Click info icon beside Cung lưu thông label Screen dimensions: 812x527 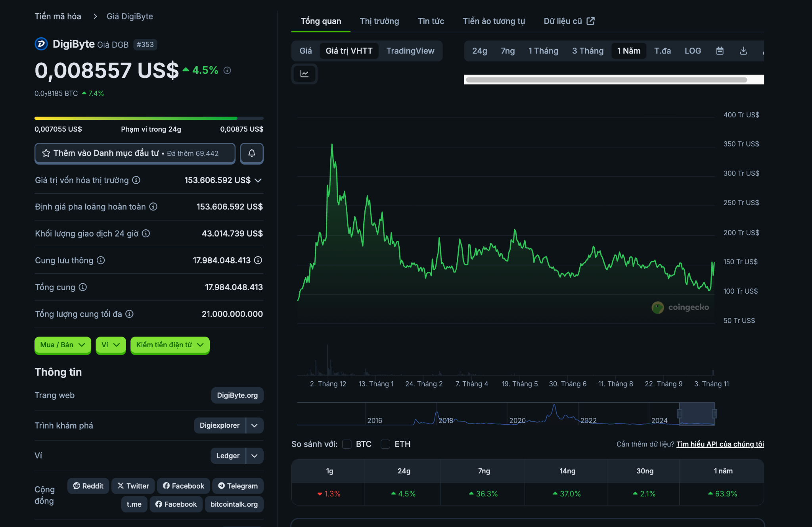coord(101,260)
